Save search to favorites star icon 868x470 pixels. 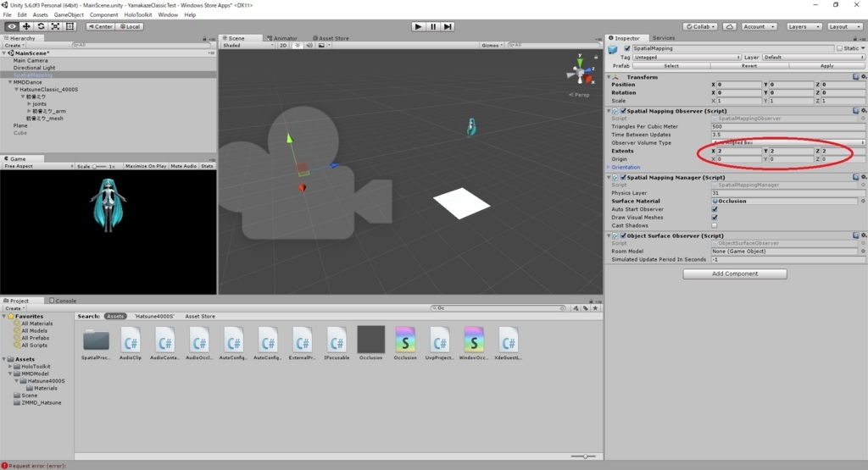point(596,308)
